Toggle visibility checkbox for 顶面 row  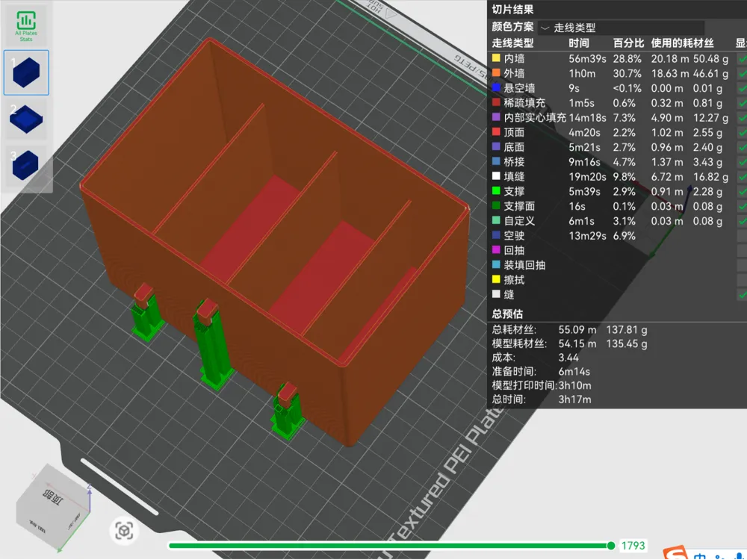point(742,132)
